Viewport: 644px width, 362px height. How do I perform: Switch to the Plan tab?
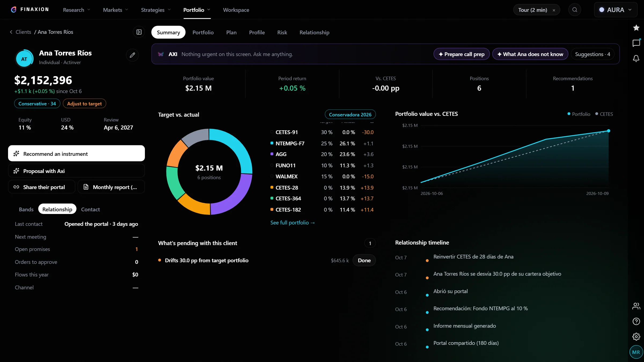tap(231, 32)
